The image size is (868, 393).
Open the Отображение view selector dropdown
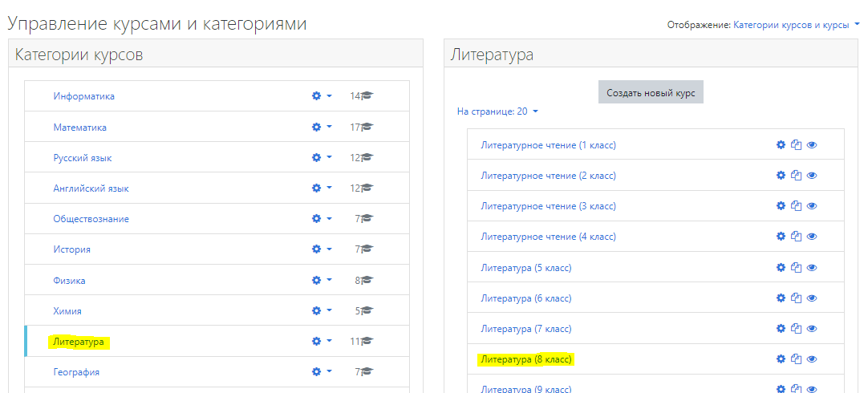tap(796, 25)
